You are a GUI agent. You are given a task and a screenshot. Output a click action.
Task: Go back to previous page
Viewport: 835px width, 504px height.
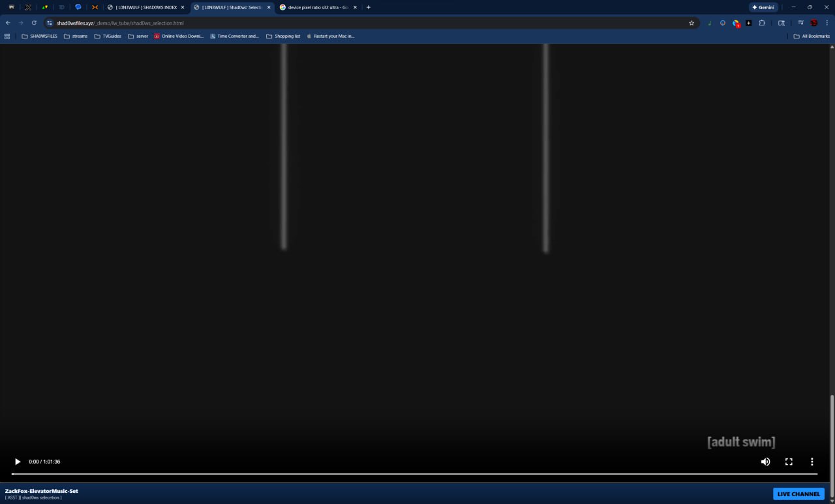click(8, 23)
